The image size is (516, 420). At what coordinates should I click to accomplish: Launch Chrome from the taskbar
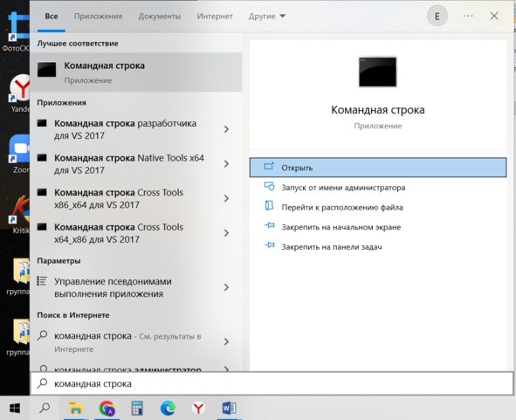coord(107,408)
